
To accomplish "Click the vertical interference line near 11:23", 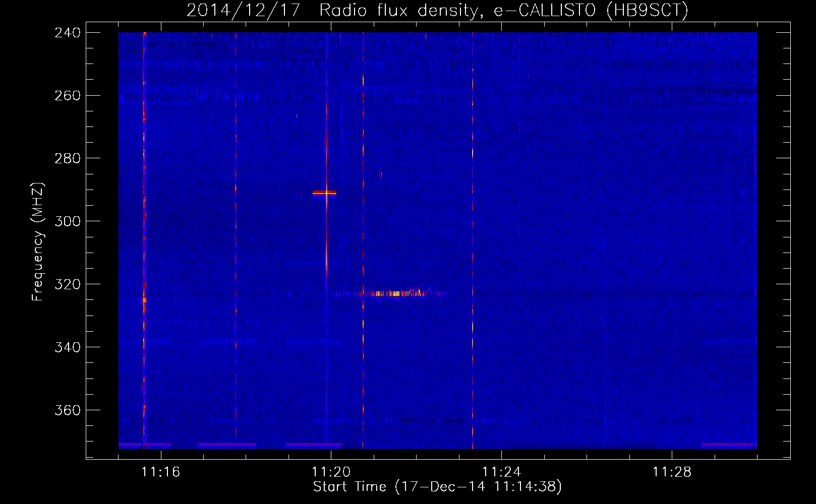I will coord(473,240).
